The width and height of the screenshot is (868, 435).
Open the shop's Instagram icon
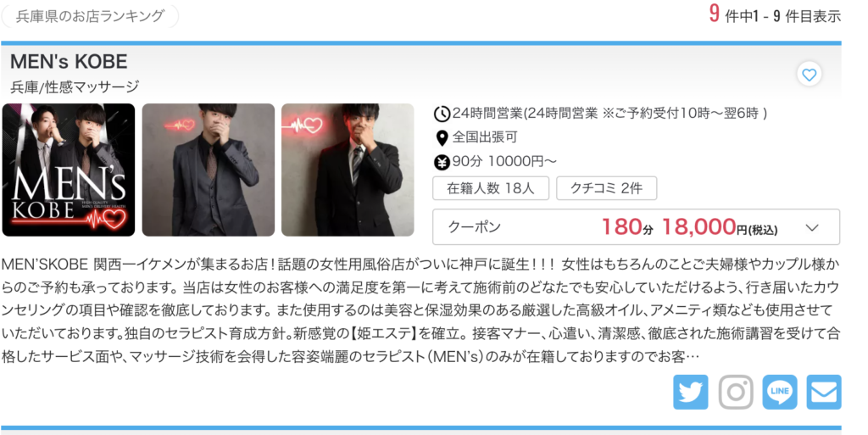click(735, 392)
